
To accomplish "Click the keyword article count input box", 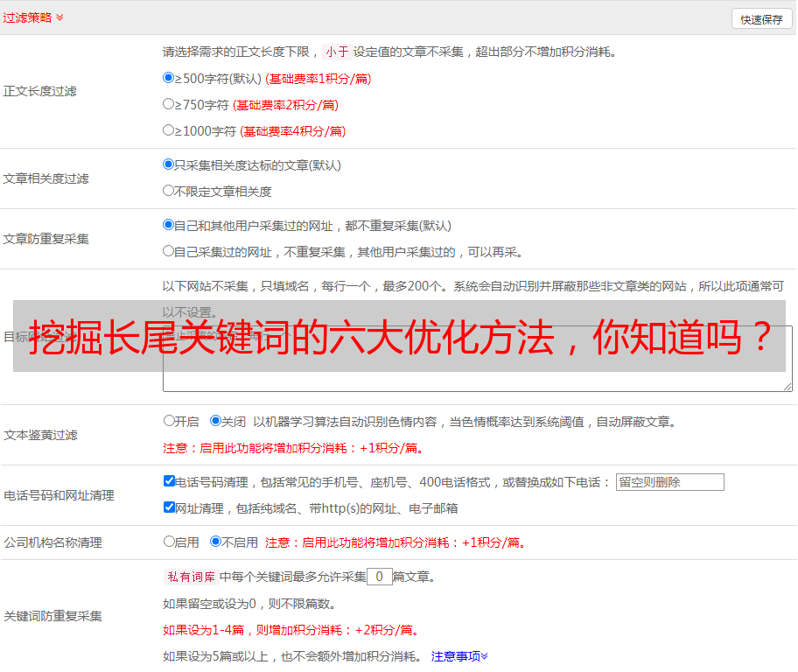I will point(379,577).
